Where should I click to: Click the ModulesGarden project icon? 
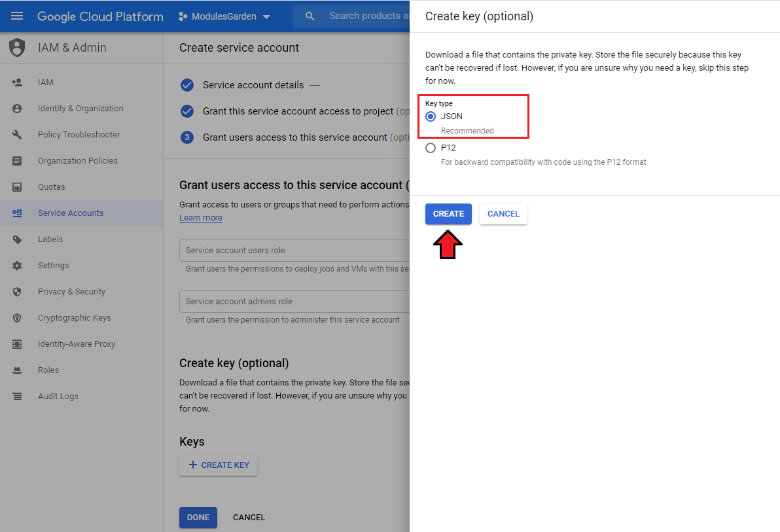(183, 16)
